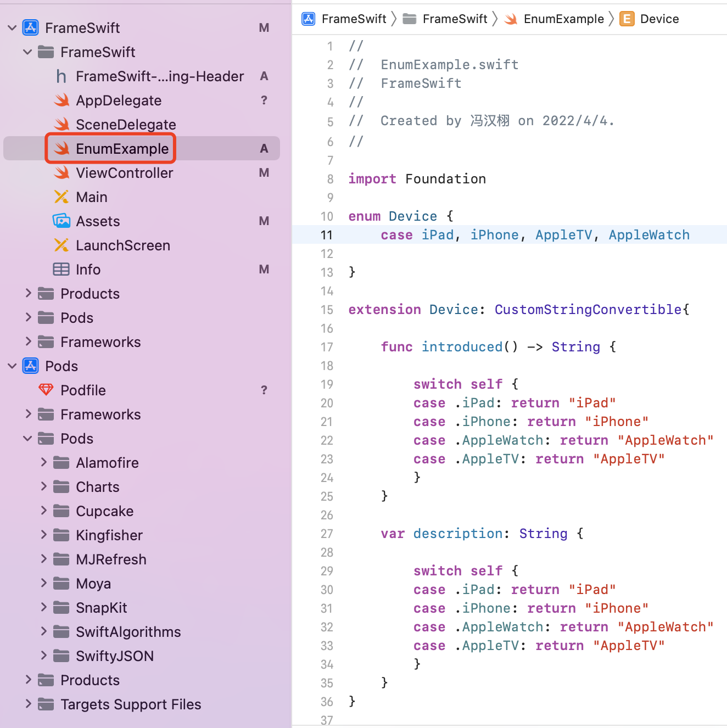
Task: Click the storyboard icon next to LaunchScreen
Action: pyautogui.click(x=61, y=245)
